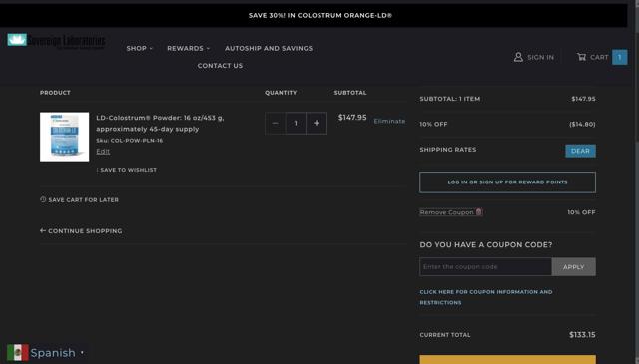
Task: Click the Mexico flag language icon
Action: (18, 353)
